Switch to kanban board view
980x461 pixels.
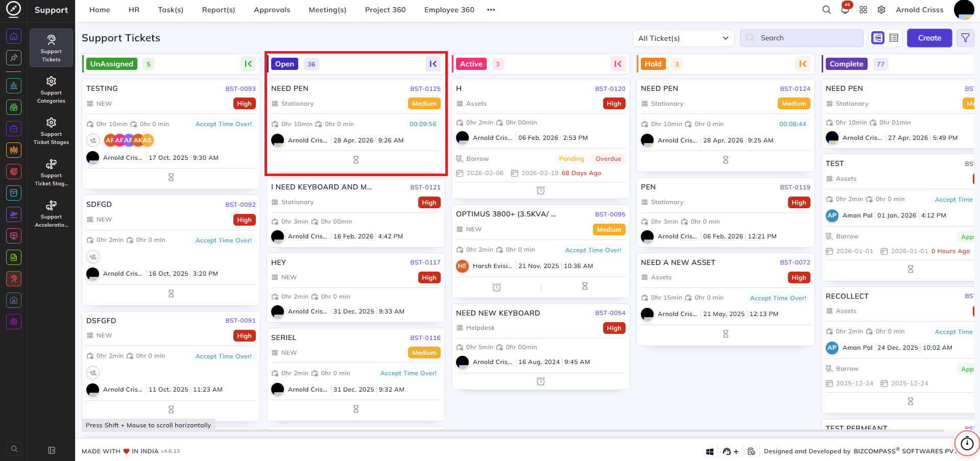pos(878,38)
